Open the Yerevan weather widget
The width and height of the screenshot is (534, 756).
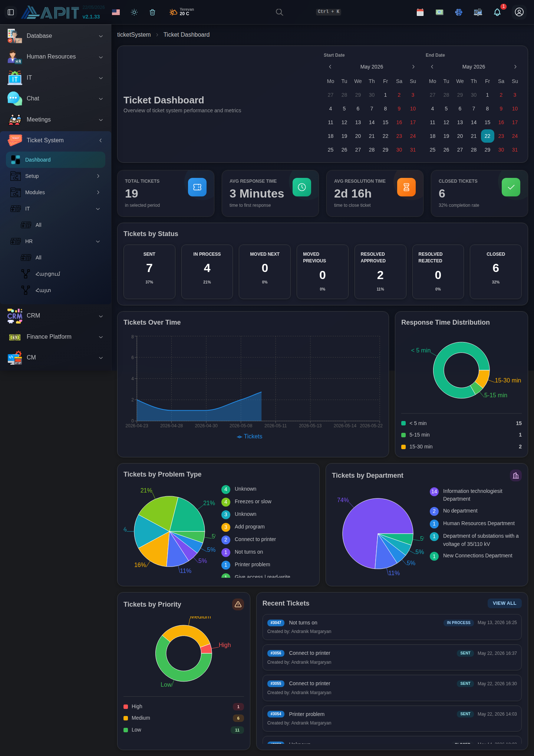coord(181,12)
